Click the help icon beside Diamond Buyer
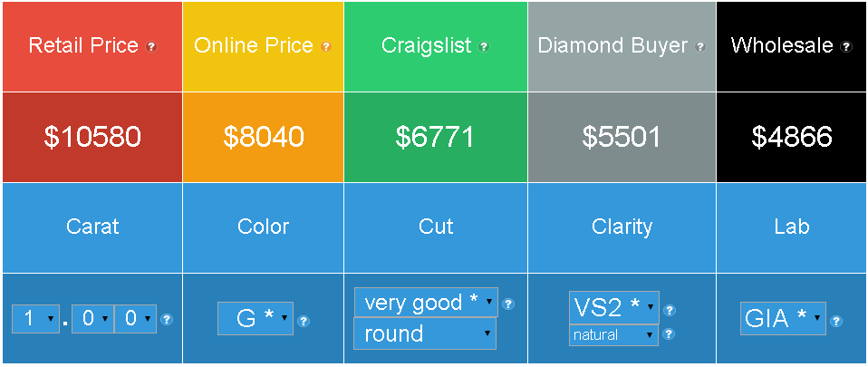Screen dimensions: 868x367 pyautogui.click(x=700, y=47)
